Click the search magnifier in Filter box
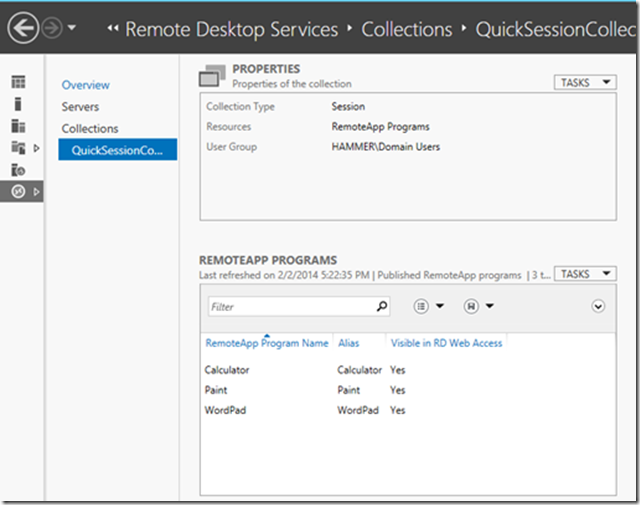The image size is (640, 505). coord(381,307)
